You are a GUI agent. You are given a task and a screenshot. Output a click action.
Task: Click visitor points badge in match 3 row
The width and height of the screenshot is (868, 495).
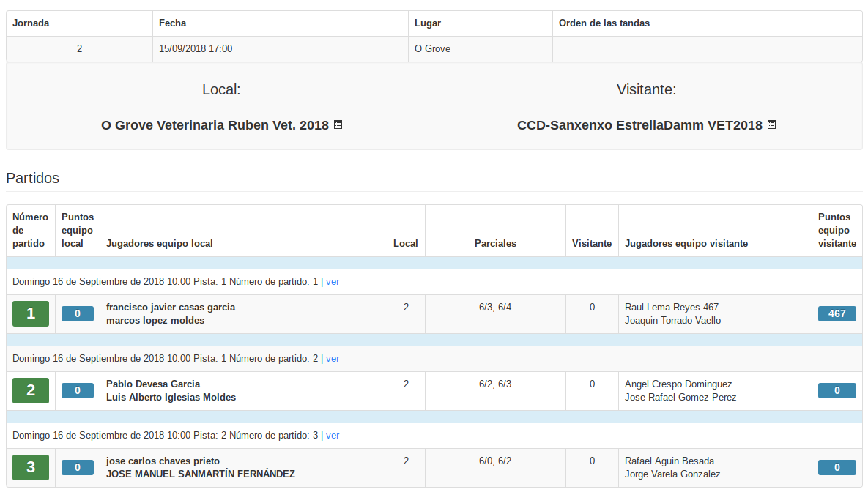click(x=837, y=467)
